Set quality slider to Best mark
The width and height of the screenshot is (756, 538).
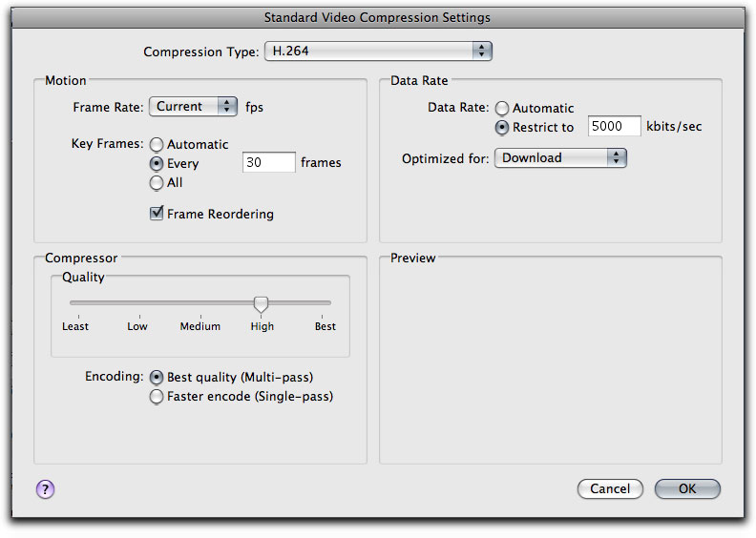[x=322, y=303]
